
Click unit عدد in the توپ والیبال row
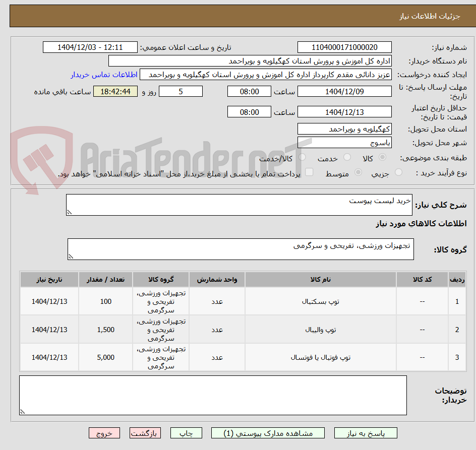(217, 330)
